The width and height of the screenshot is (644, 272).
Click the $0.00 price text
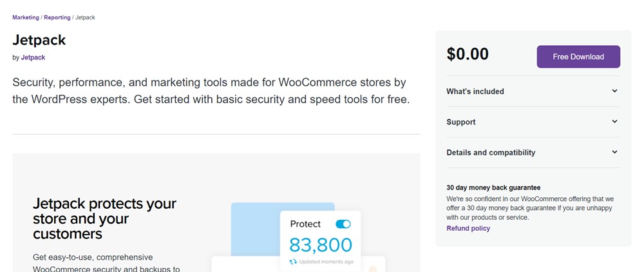[x=468, y=55]
